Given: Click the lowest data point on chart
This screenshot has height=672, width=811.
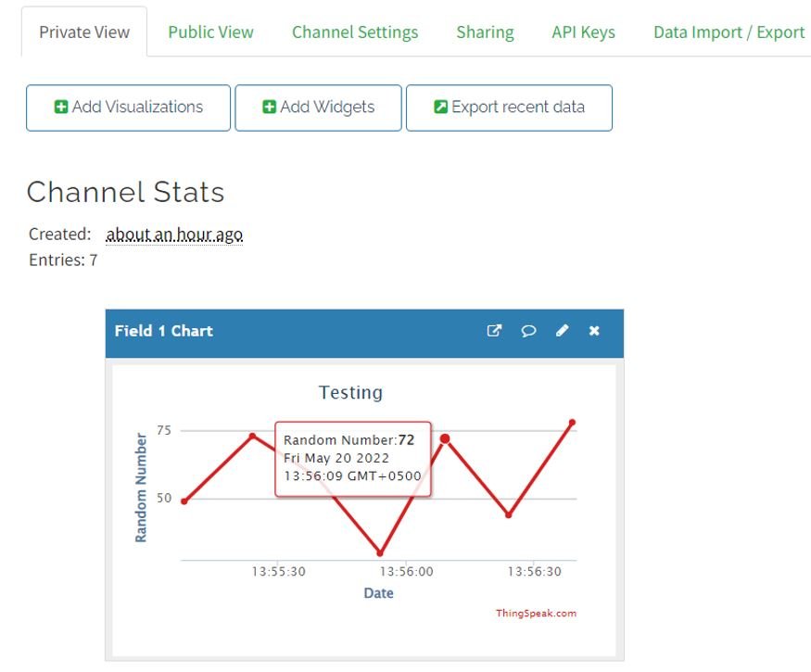Looking at the screenshot, I should (380, 553).
